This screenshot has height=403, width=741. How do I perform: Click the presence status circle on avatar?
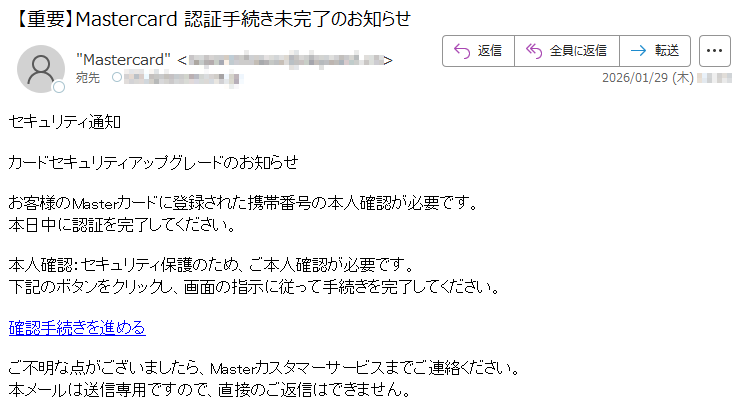59,87
